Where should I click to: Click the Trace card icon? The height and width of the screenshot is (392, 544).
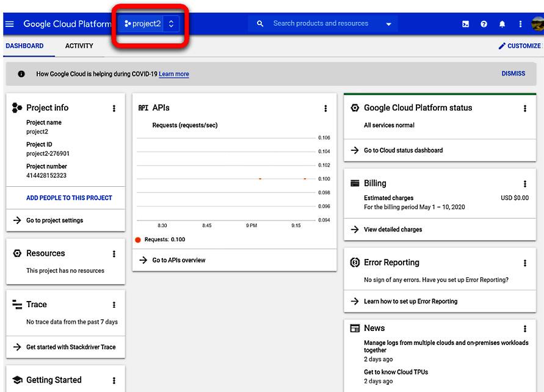[x=17, y=304]
